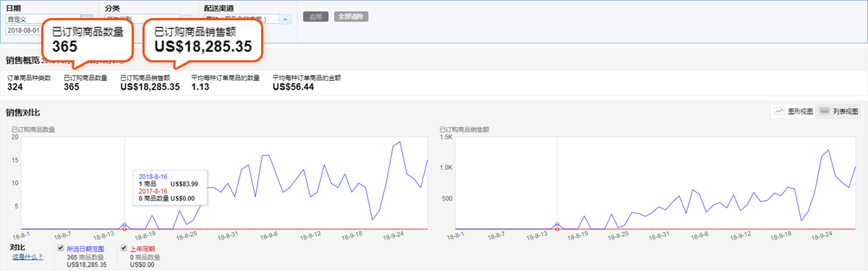Click the 已订购商品数量 chart title on left chart
The height and width of the screenshot is (271, 868).
click(33, 130)
